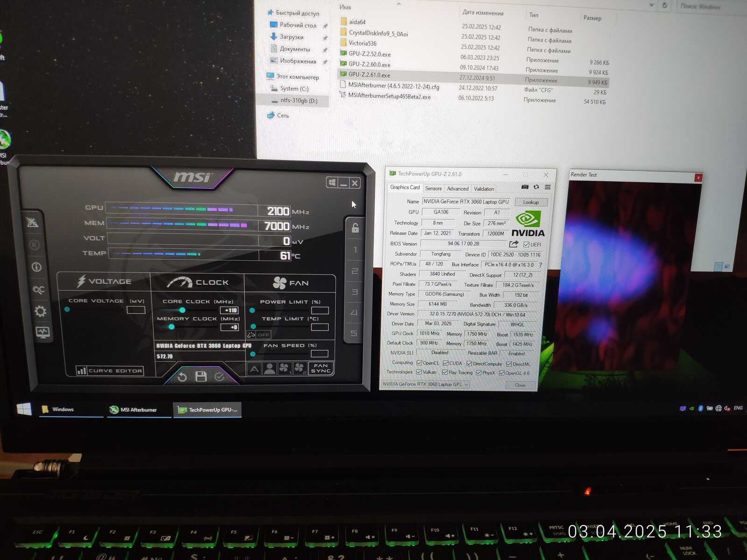This screenshot has height=560, width=747.
Task: Open the information icon in Afterburner sidebar
Action: point(36,267)
